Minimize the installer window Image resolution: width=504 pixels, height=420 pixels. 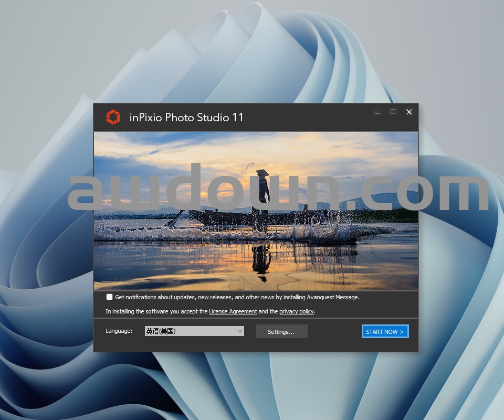(x=376, y=112)
